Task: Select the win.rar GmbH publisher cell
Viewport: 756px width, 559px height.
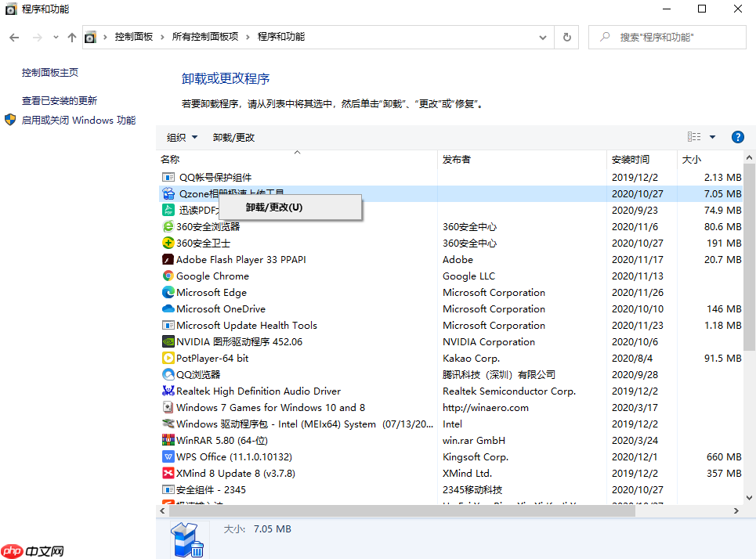Action: [474, 441]
